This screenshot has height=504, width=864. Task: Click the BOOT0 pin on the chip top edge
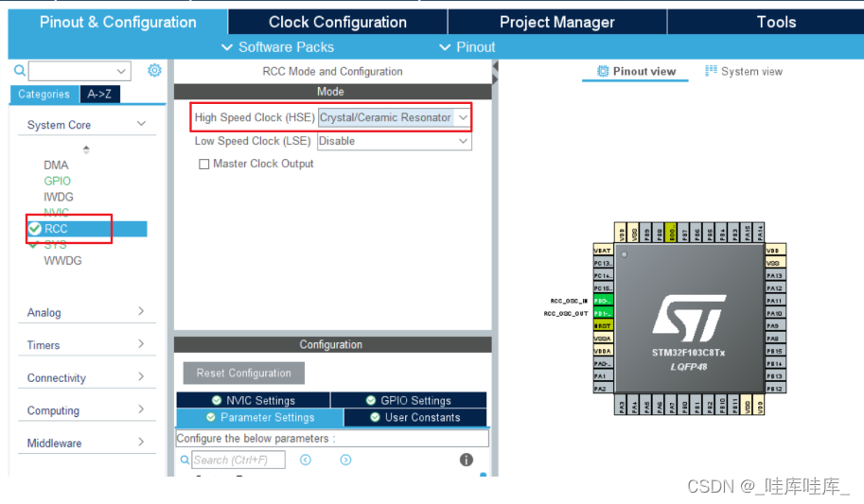point(671,233)
